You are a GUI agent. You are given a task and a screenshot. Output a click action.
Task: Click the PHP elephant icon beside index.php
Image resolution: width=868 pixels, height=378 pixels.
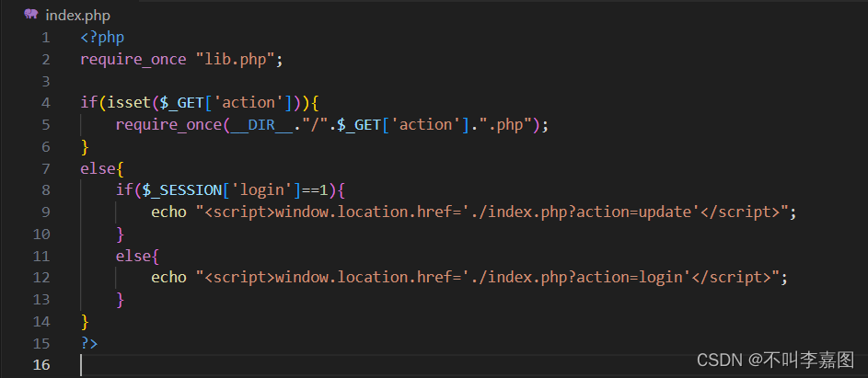31,15
